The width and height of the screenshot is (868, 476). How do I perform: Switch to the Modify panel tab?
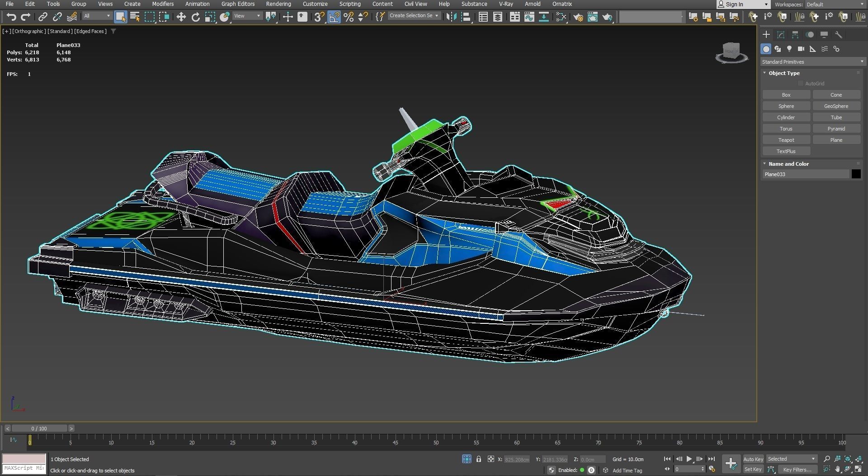coord(781,35)
